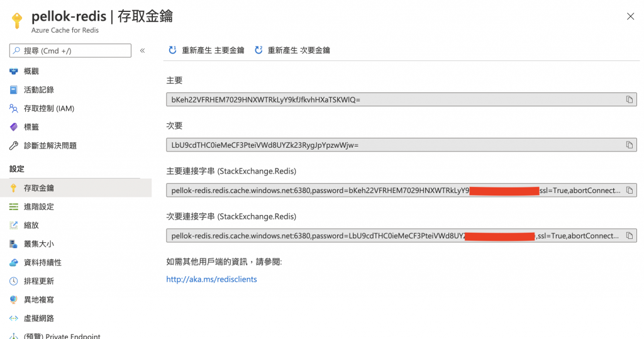Click the IAM people icon
The width and height of the screenshot is (644, 339).
(14, 108)
